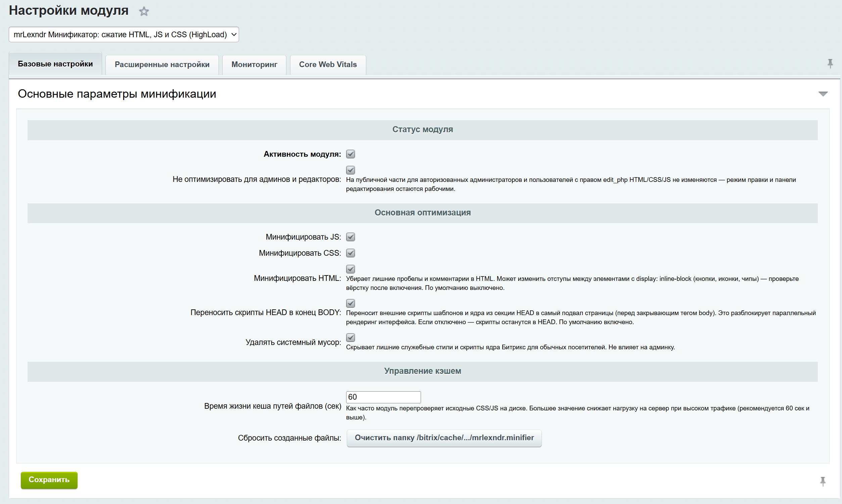Open the Core Web Vitals tab
The width and height of the screenshot is (842, 504).
pyautogui.click(x=328, y=64)
